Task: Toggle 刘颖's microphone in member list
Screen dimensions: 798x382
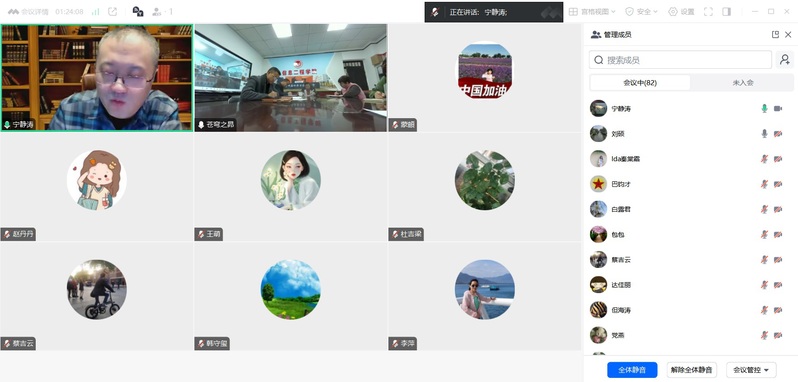Action: [764, 133]
